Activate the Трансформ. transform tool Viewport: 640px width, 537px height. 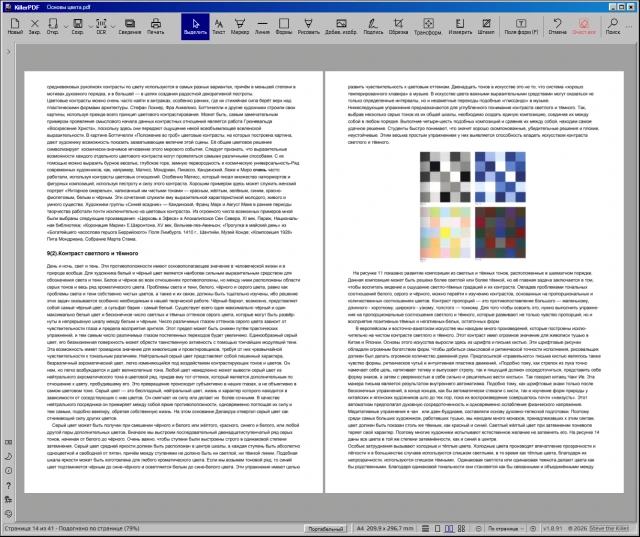[x=428, y=27]
